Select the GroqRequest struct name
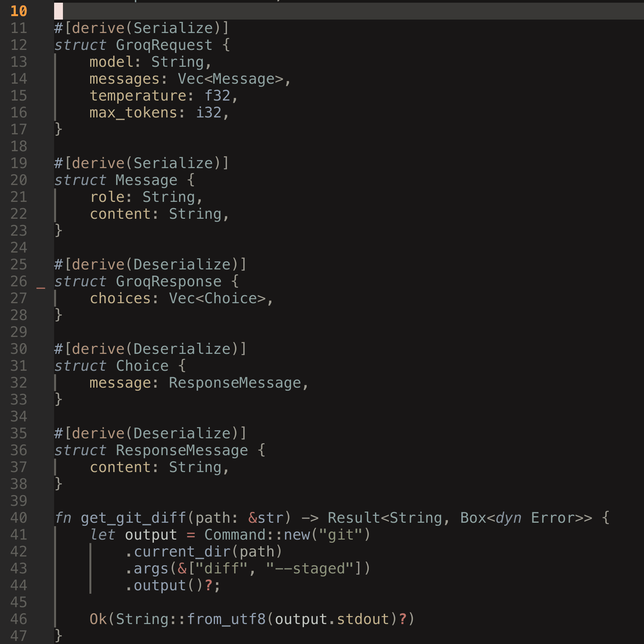Image resolution: width=644 pixels, height=644 pixels. (x=163, y=45)
